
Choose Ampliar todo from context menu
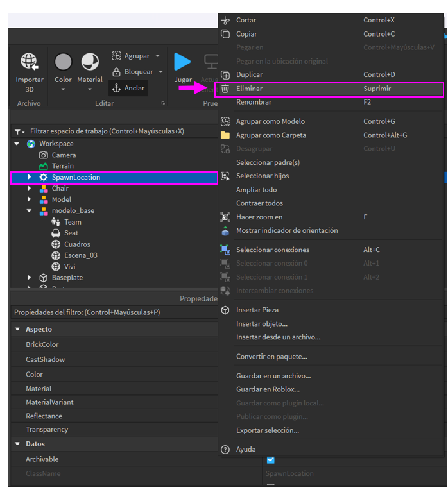pyautogui.click(x=331, y=190)
